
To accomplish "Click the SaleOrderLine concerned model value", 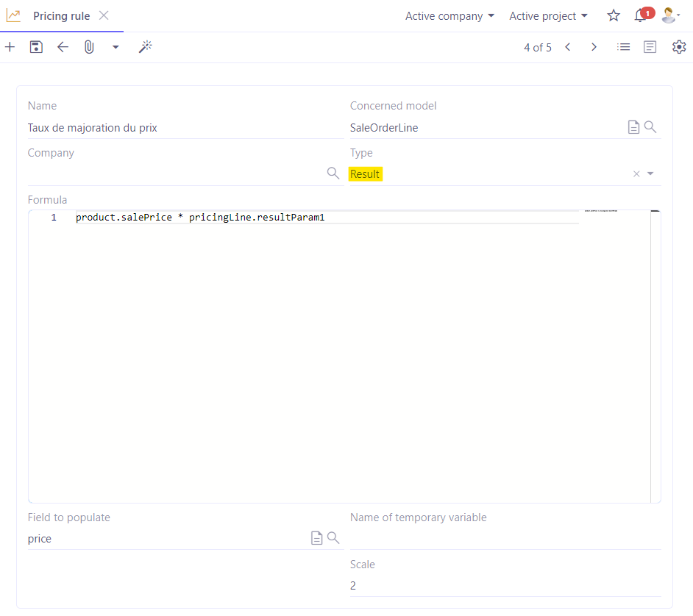I will point(384,128).
